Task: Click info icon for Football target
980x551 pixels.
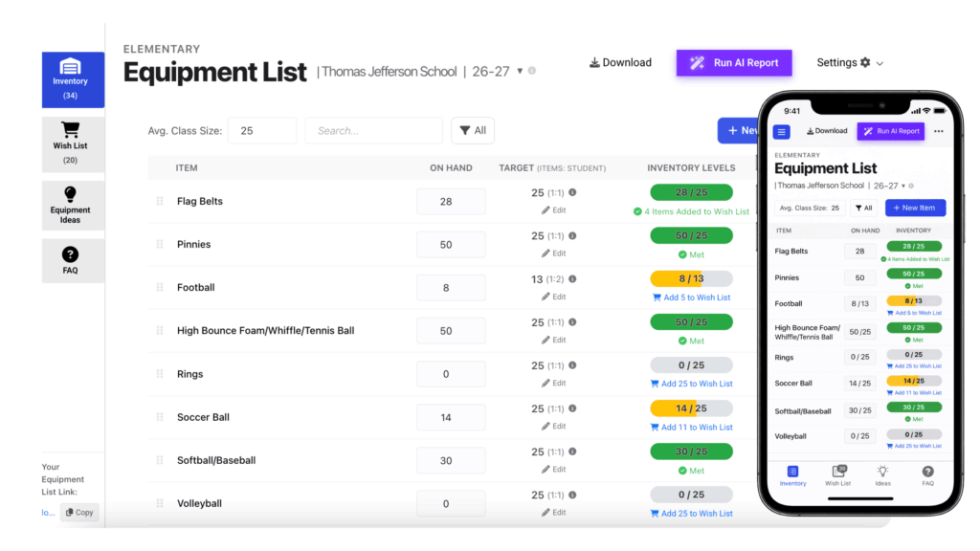Action: [572, 278]
